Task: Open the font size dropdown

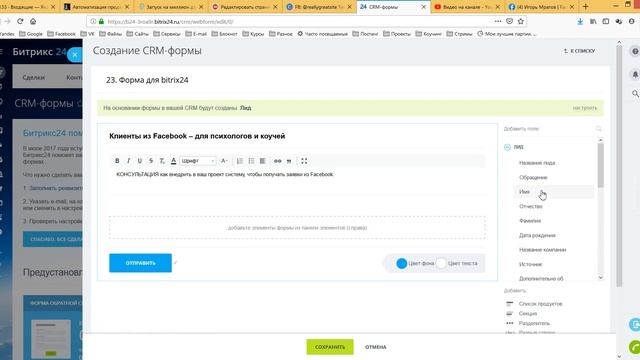Action: pos(224,161)
